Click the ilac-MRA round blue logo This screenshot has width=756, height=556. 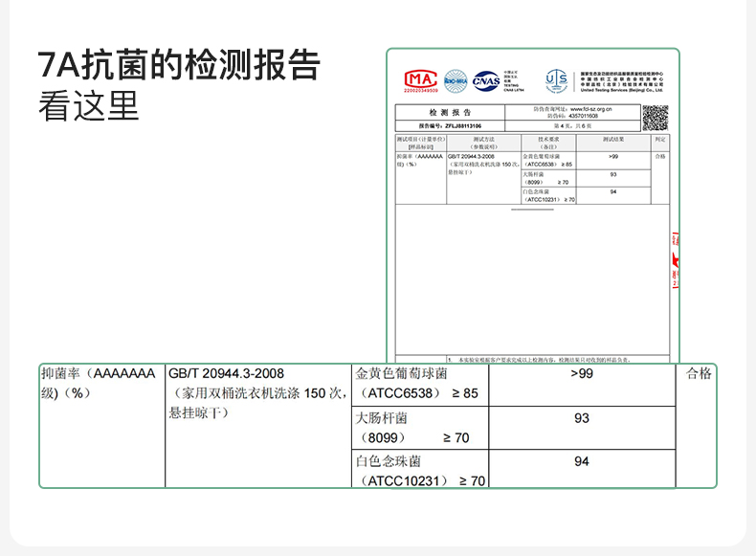coord(456,81)
